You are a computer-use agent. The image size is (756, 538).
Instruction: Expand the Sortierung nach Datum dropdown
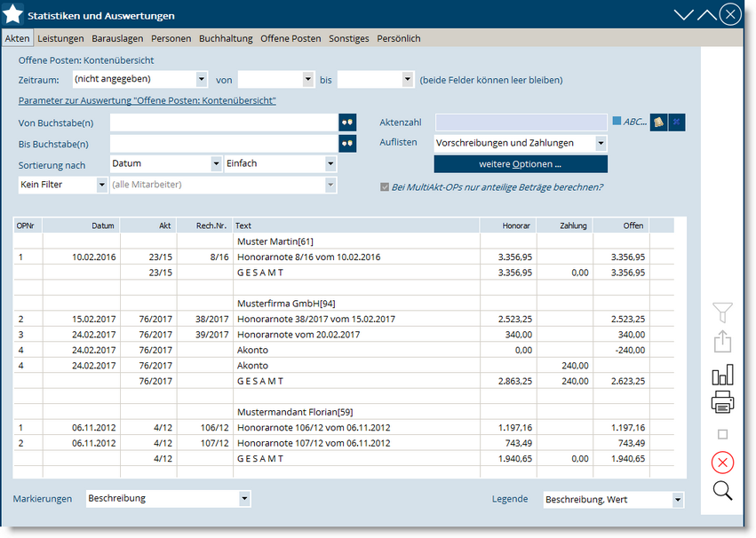click(216, 163)
